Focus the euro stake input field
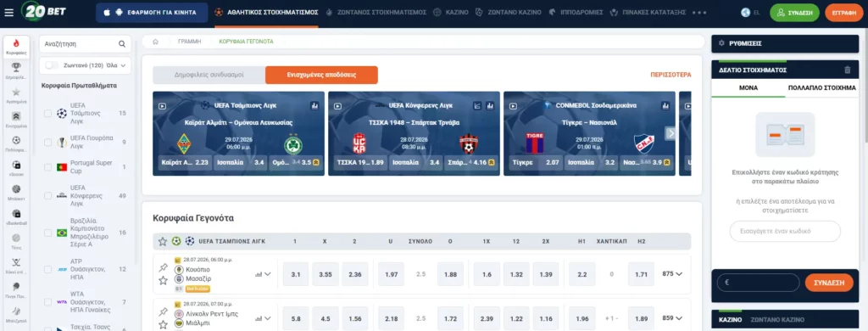Image resolution: width=868 pixels, height=331 pixels. (758, 283)
